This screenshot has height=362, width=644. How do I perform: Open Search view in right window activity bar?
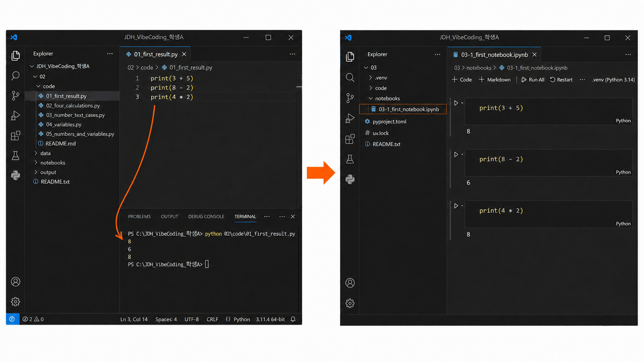point(350,77)
